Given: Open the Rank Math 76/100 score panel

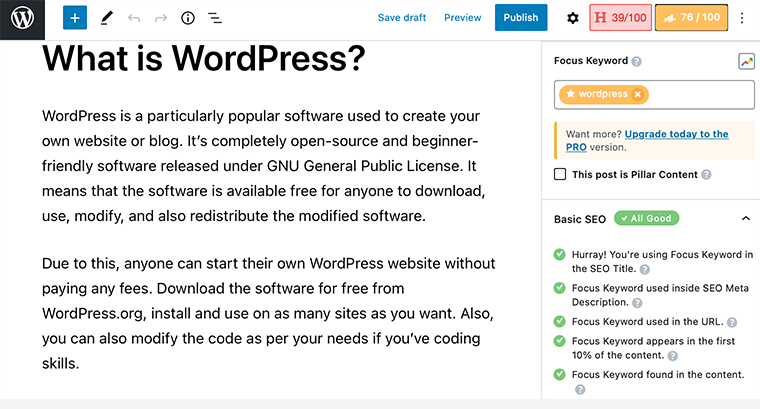Looking at the screenshot, I should tap(691, 18).
